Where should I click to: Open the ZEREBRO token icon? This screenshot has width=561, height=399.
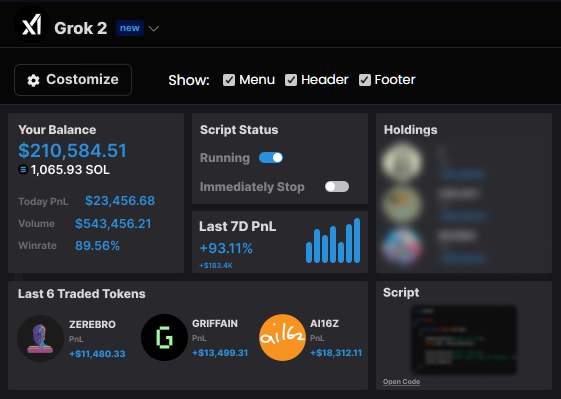tap(40, 338)
